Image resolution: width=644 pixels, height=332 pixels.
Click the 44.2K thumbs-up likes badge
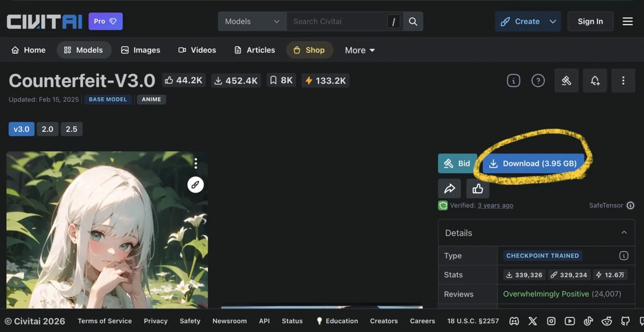coord(184,80)
